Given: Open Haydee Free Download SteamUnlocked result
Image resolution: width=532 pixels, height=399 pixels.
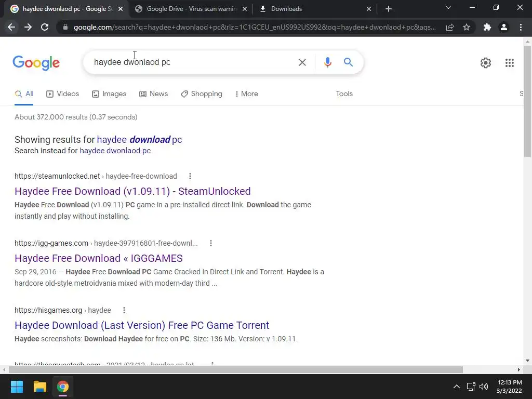Looking at the screenshot, I should pyautogui.click(x=132, y=191).
